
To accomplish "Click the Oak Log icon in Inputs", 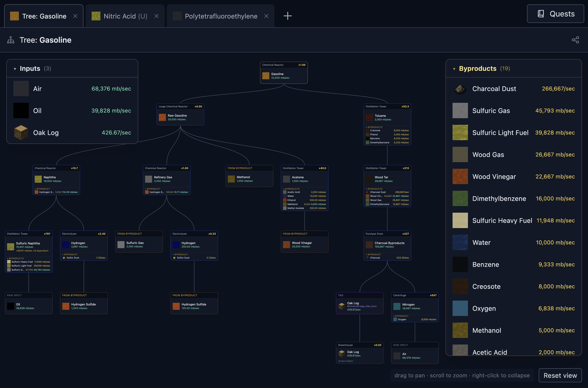I will (x=21, y=132).
